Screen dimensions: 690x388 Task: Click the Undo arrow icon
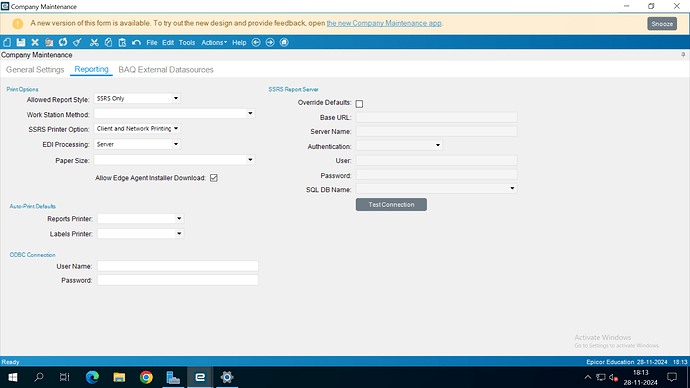click(136, 42)
